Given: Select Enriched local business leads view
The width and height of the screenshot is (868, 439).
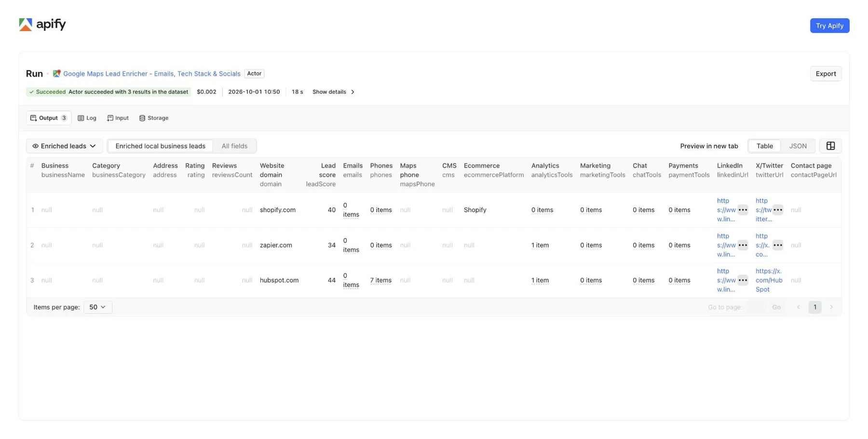Looking at the screenshot, I should pos(160,146).
